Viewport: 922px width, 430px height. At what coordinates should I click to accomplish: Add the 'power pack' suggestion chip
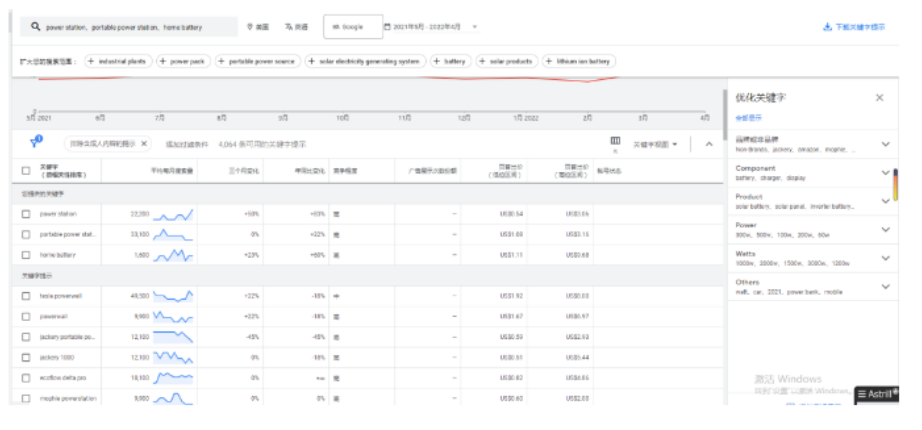click(x=183, y=61)
